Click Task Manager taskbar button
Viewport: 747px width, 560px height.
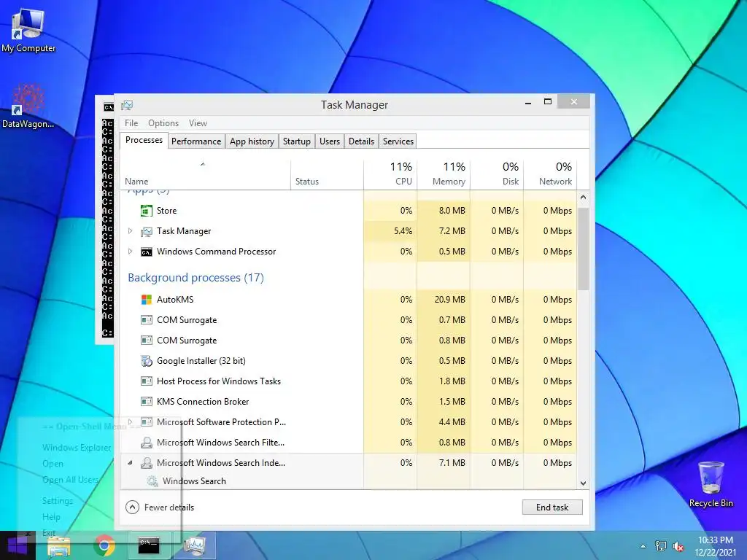(x=195, y=545)
